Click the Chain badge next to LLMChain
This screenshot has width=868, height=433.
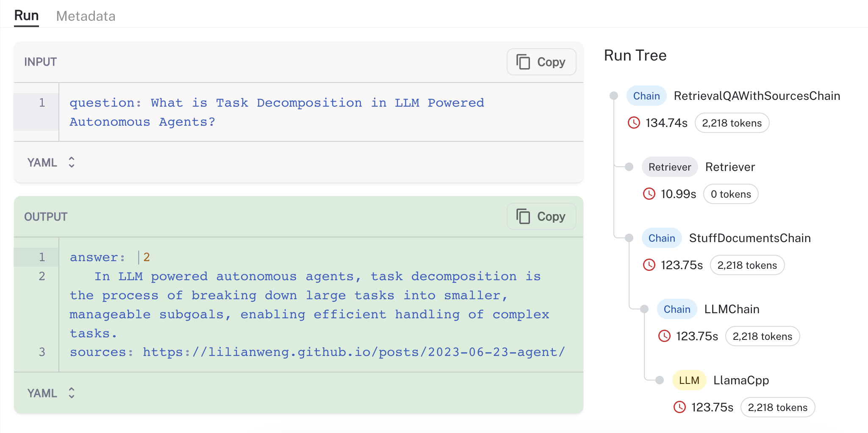[677, 309]
